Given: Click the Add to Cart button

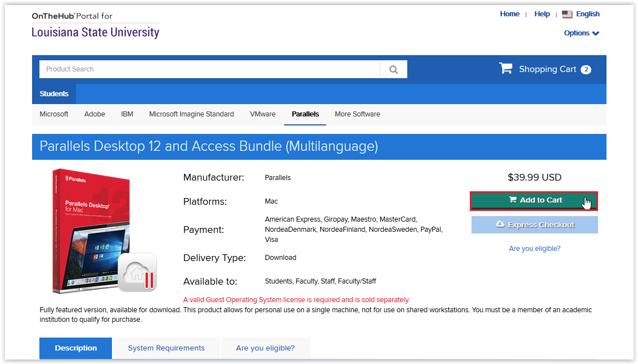Looking at the screenshot, I should point(534,200).
